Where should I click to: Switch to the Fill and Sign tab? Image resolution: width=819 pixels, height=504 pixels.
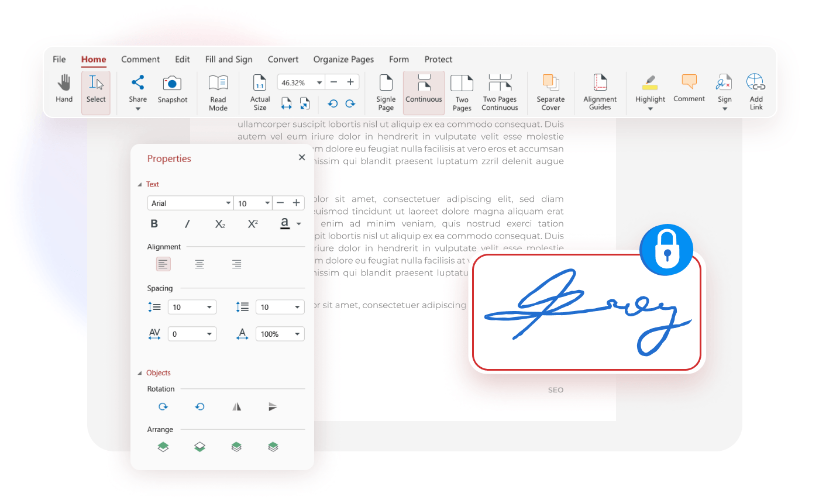pos(229,59)
